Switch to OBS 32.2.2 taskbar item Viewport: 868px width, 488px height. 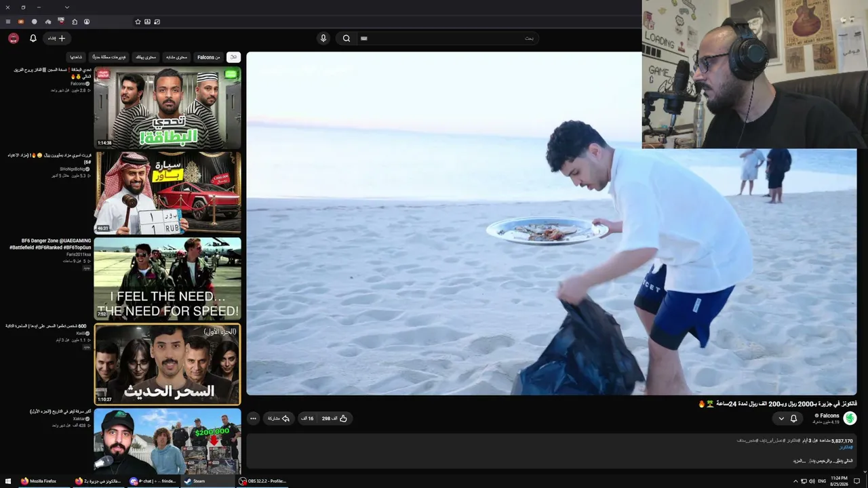click(263, 481)
